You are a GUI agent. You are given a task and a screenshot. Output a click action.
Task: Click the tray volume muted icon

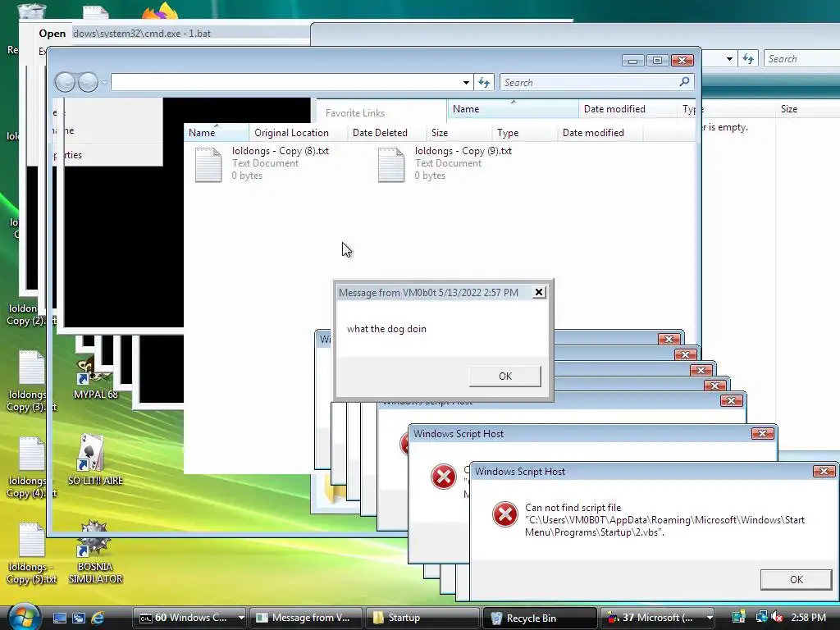point(777,617)
